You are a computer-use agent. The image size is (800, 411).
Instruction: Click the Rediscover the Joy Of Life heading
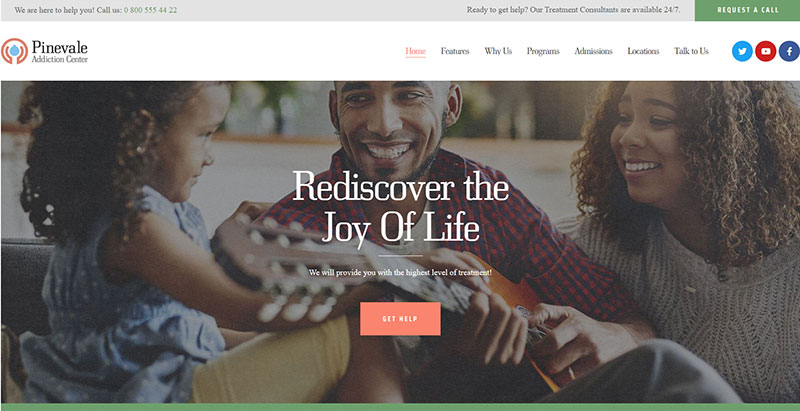click(x=401, y=209)
